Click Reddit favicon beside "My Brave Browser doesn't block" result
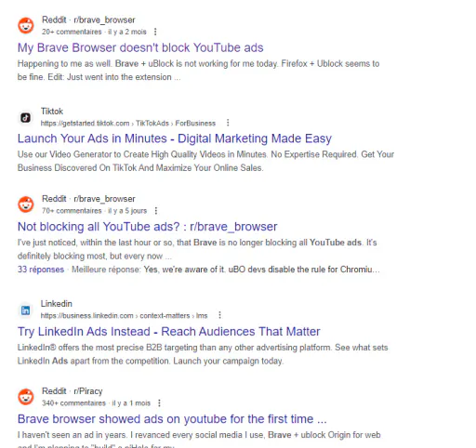 click(26, 25)
